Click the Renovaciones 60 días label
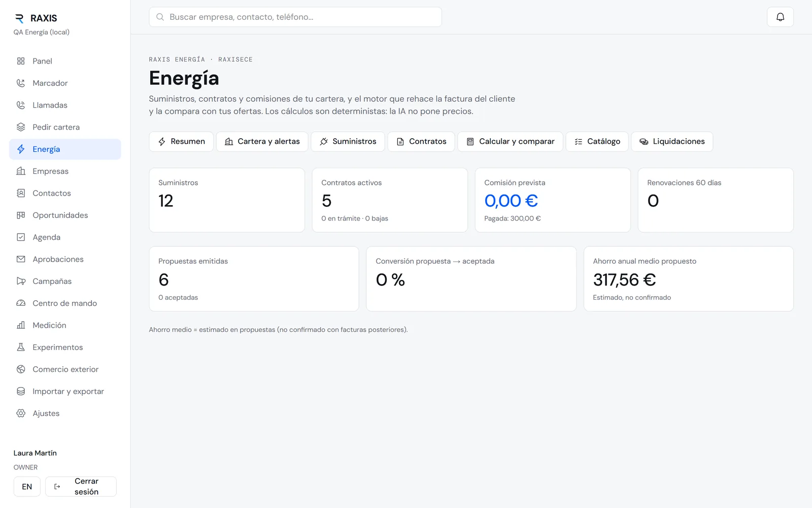 pos(684,183)
